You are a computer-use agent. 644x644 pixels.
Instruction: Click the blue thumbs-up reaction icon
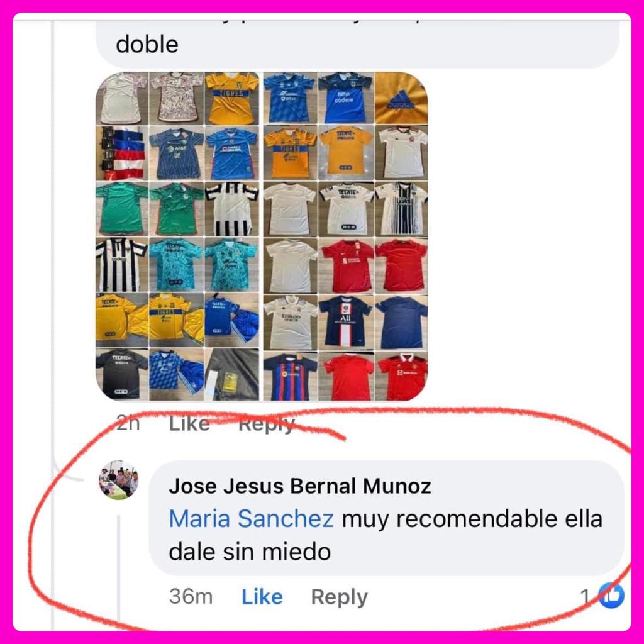tap(611, 596)
